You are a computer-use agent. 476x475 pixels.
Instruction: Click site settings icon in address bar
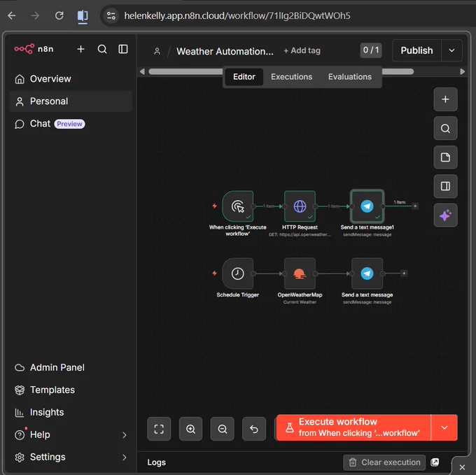point(111,15)
